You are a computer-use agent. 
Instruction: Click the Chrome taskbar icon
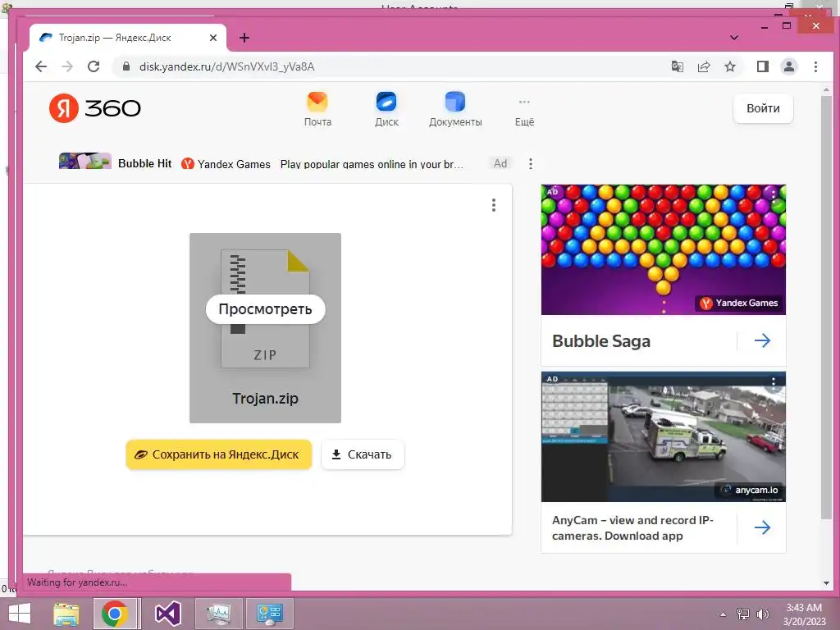[115, 614]
